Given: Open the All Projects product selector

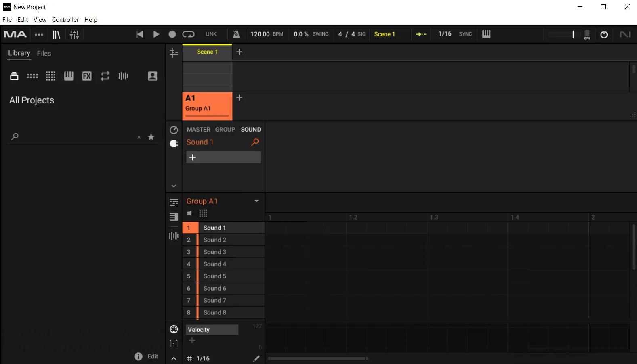Looking at the screenshot, I should tap(32, 100).
